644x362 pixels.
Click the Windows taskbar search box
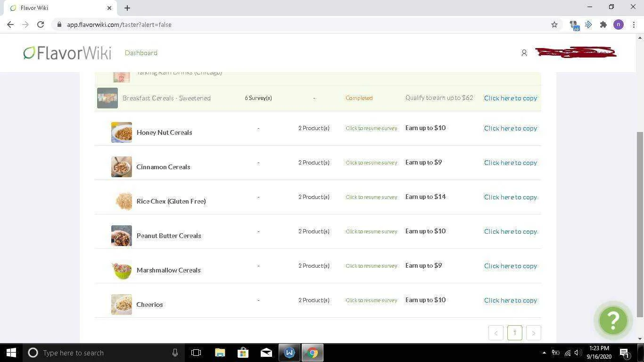[x=104, y=353]
